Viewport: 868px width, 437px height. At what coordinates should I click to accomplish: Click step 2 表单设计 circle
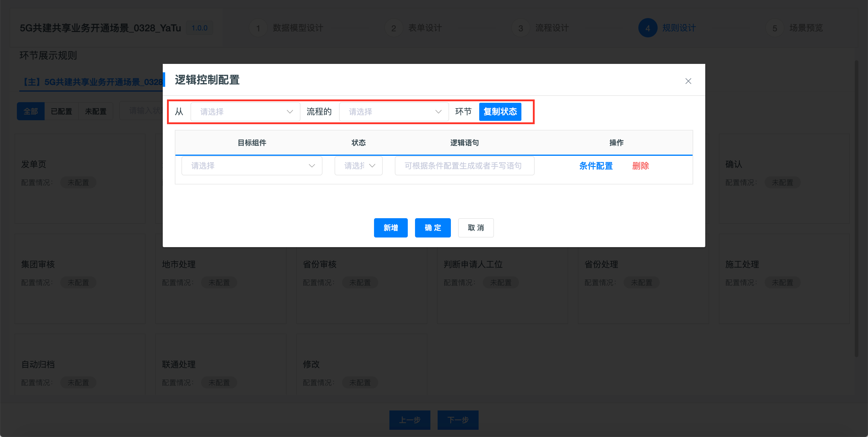click(394, 28)
